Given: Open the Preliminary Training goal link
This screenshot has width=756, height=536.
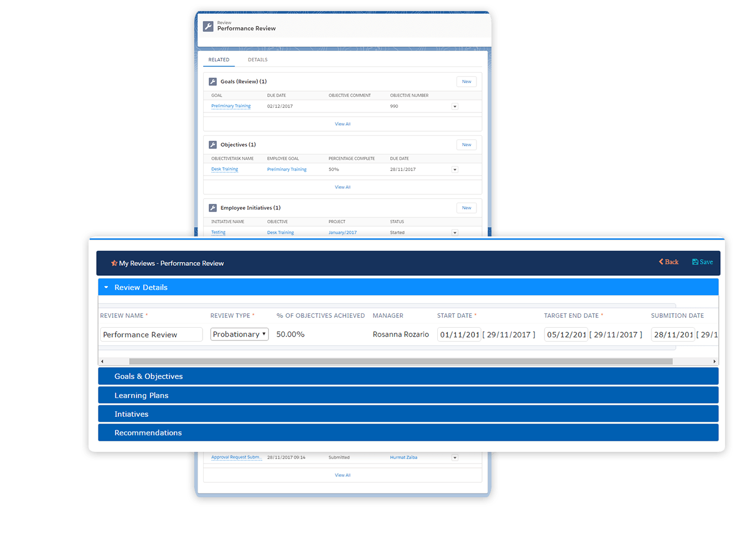Looking at the screenshot, I should [231, 106].
